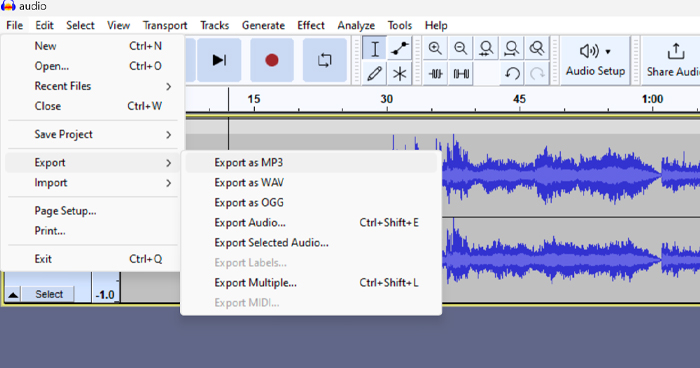
Task: Open the Effect menu
Action: pos(311,25)
